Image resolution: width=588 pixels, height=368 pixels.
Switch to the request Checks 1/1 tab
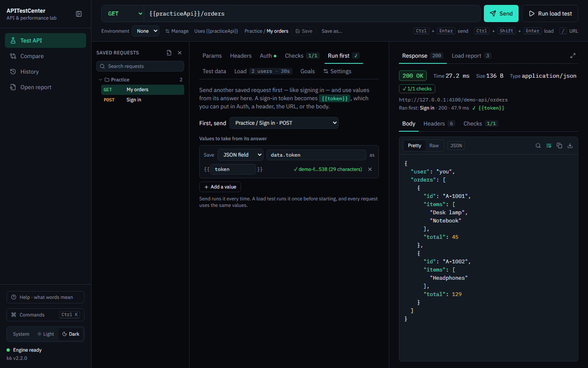coord(302,56)
